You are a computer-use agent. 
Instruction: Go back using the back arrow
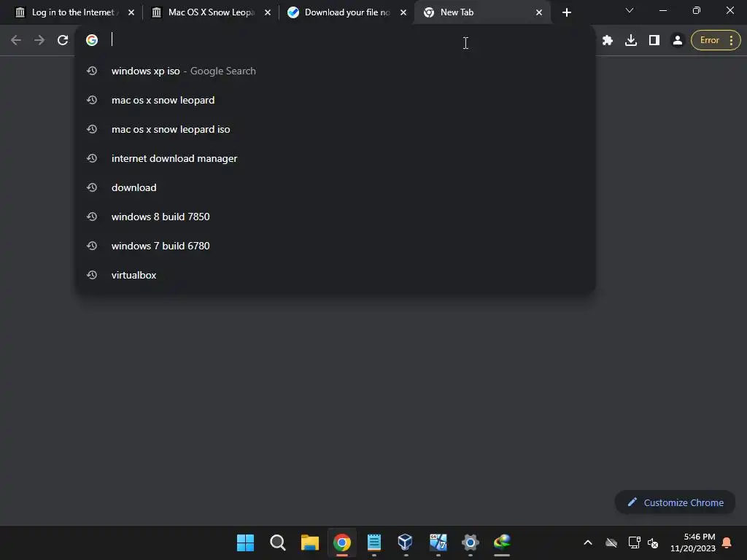pos(16,40)
